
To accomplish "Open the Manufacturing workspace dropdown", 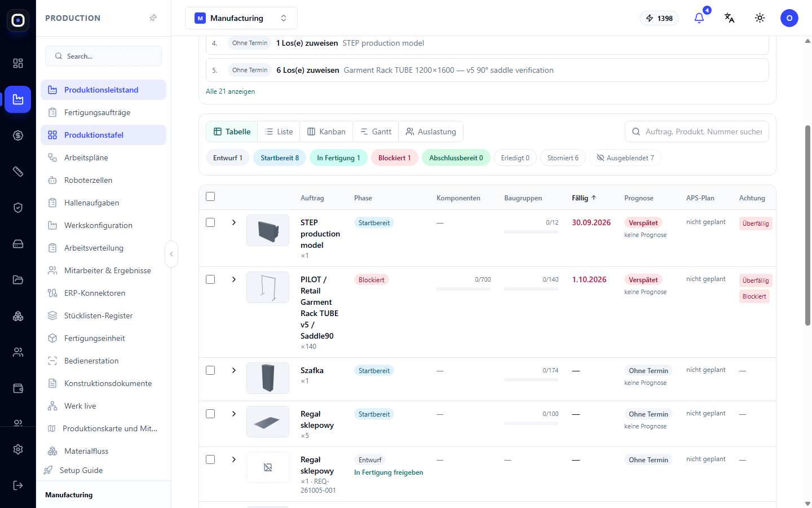I will click(x=241, y=18).
